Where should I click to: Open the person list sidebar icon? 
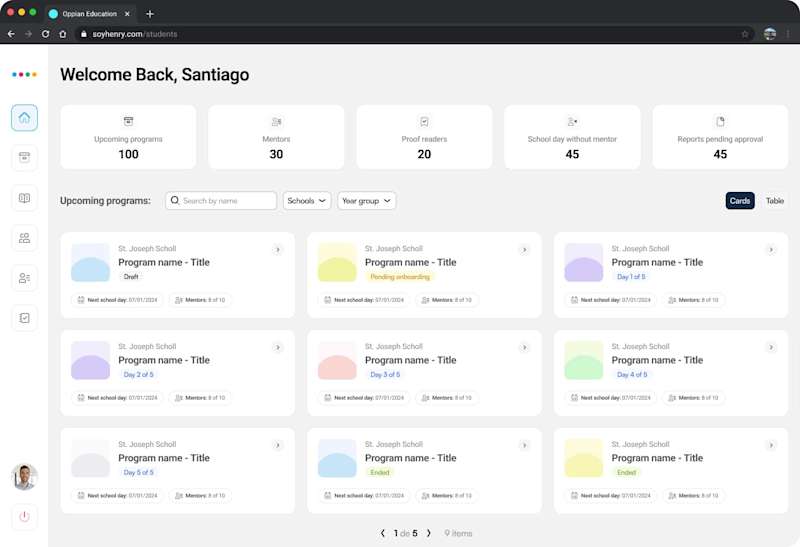[24, 278]
